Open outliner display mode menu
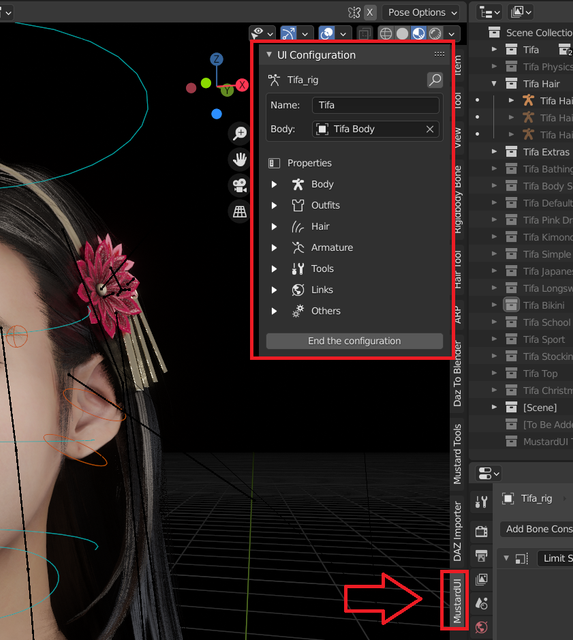 [490, 13]
